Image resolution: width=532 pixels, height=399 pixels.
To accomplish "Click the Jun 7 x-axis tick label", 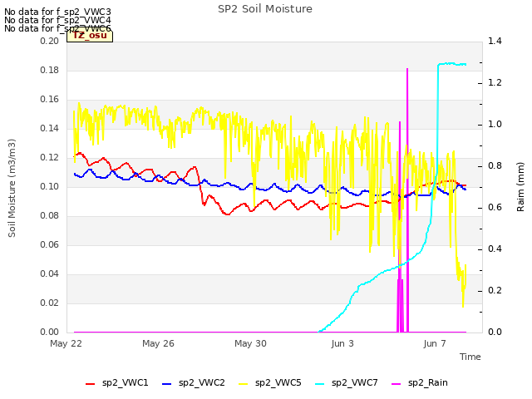I will (x=435, y=343).
